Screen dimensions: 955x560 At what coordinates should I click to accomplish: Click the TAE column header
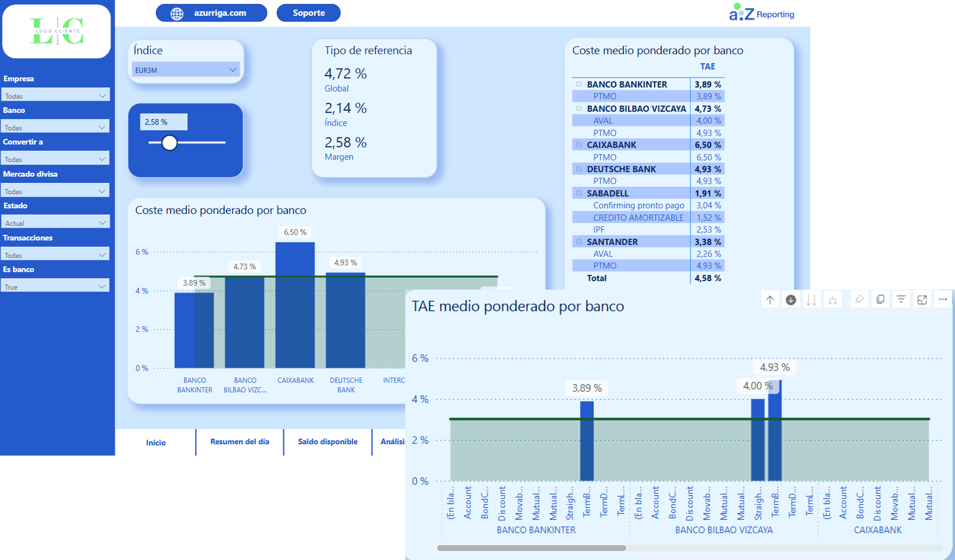[707, 67]
